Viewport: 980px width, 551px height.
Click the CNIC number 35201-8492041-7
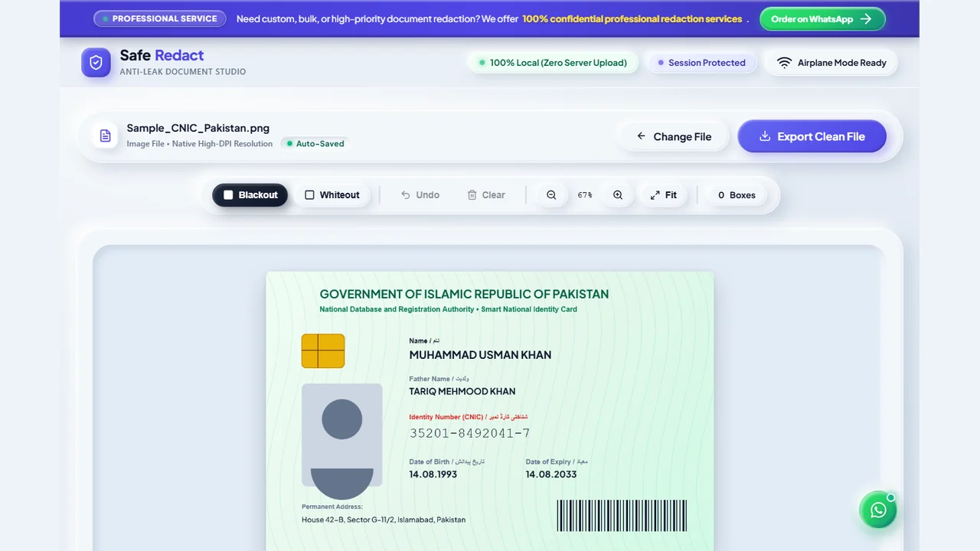tap(469, 433)
